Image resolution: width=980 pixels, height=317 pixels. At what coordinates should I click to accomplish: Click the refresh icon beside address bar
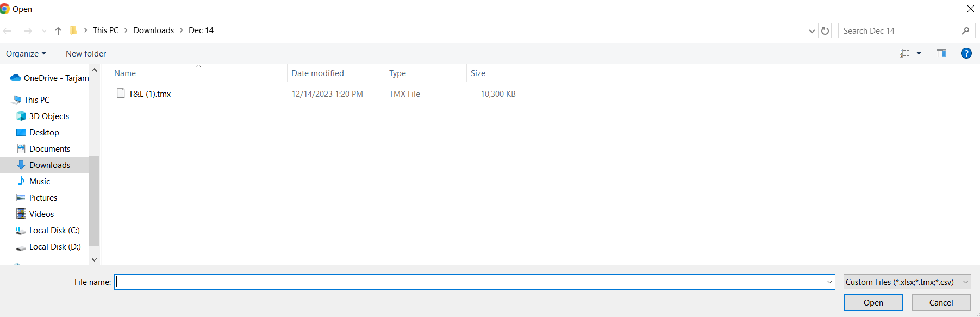pos(825,31)
